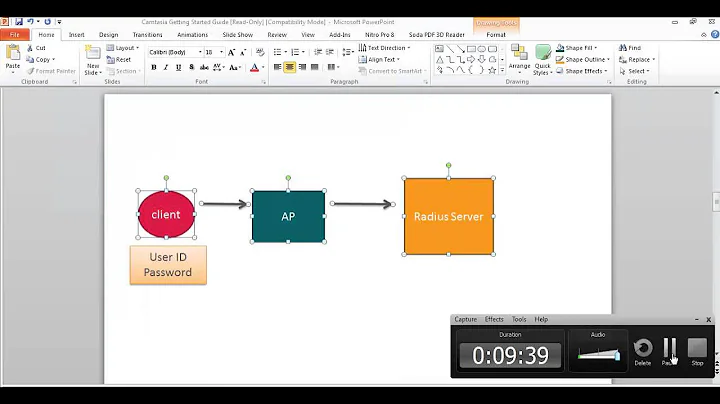The height and width of the screenshot is (404, 720).
Task: Select the User ID Password text box
Action: tap(168, 265)
